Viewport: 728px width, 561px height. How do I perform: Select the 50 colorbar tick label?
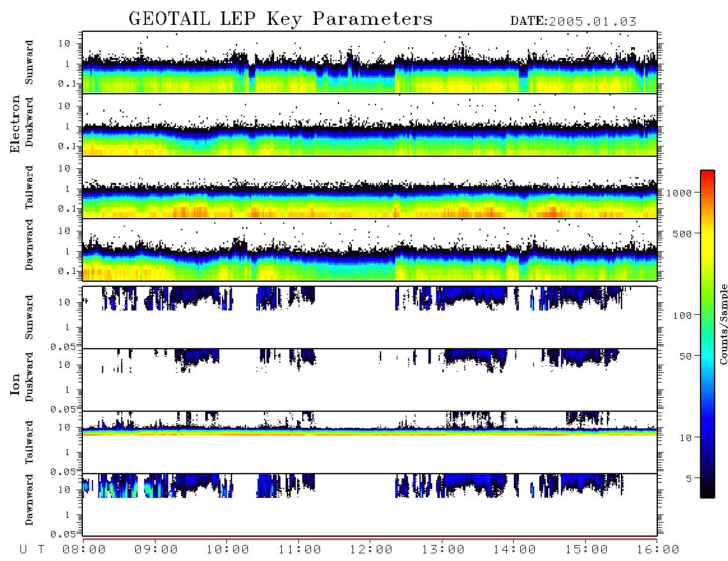coord(686,356)
